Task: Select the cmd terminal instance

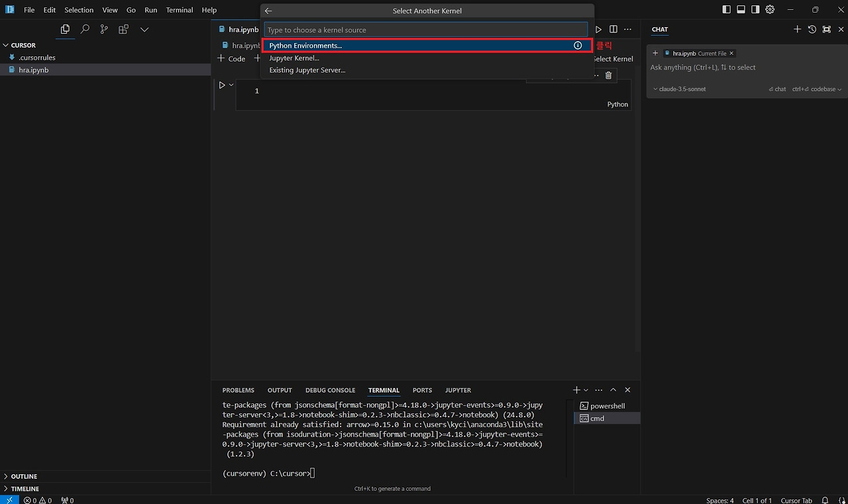Action: [x=607, y=419]
